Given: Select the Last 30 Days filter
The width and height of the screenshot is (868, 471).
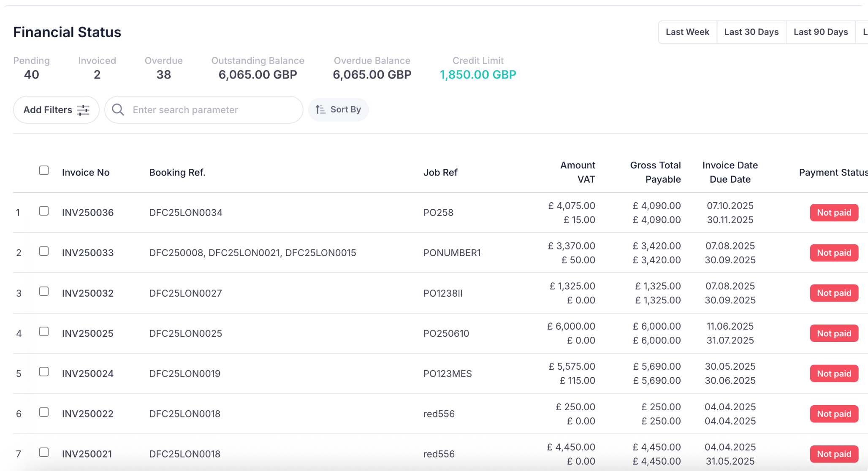Looking at the screenshot, I should click(x=751, y=32).
